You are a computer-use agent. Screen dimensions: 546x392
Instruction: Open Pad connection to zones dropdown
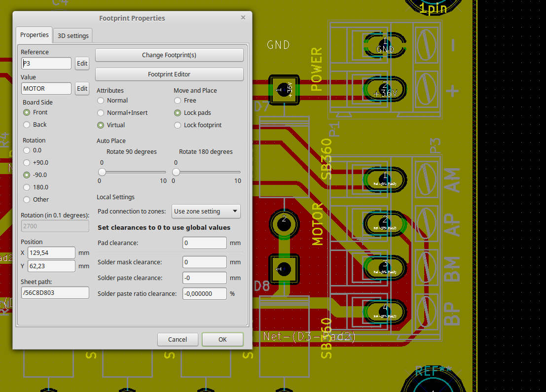click(x=206, y=212)
